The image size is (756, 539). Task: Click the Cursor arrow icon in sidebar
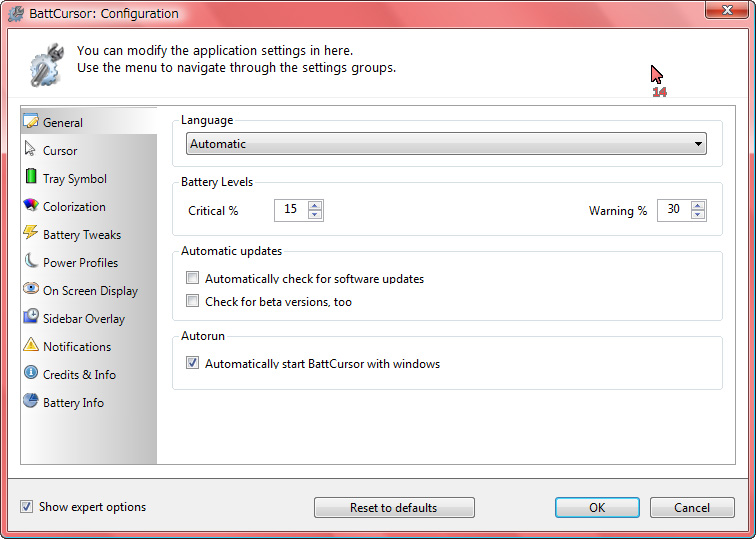pyautogui.click(x=30, y=149)
